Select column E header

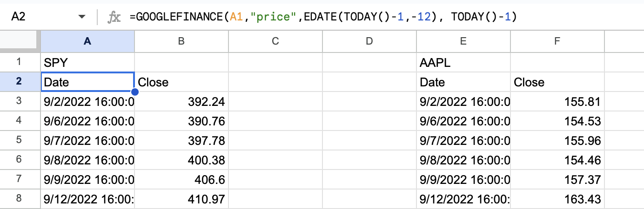click(463, 41)
